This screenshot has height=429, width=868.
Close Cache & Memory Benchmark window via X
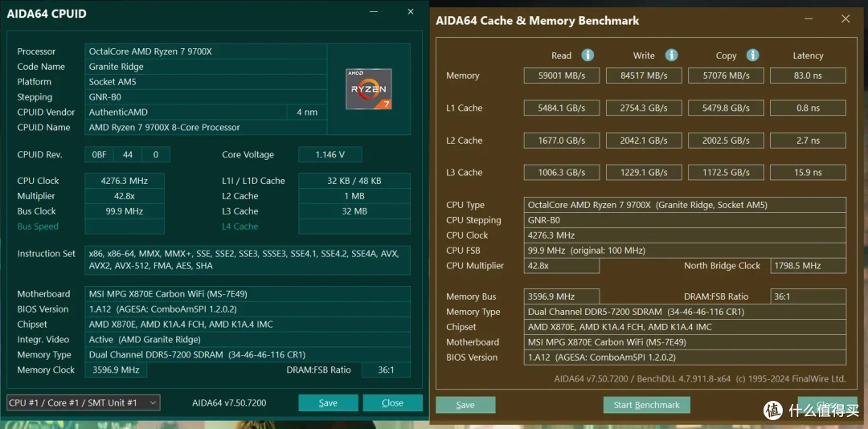[845, 18]
